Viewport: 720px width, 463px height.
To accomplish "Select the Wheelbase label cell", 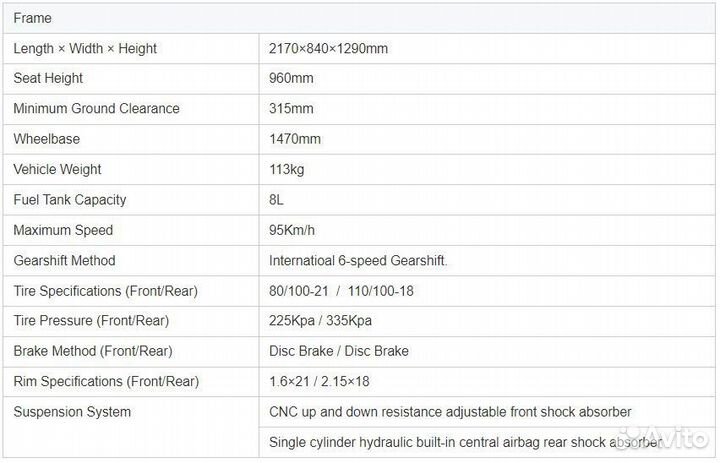I will 47,139.
